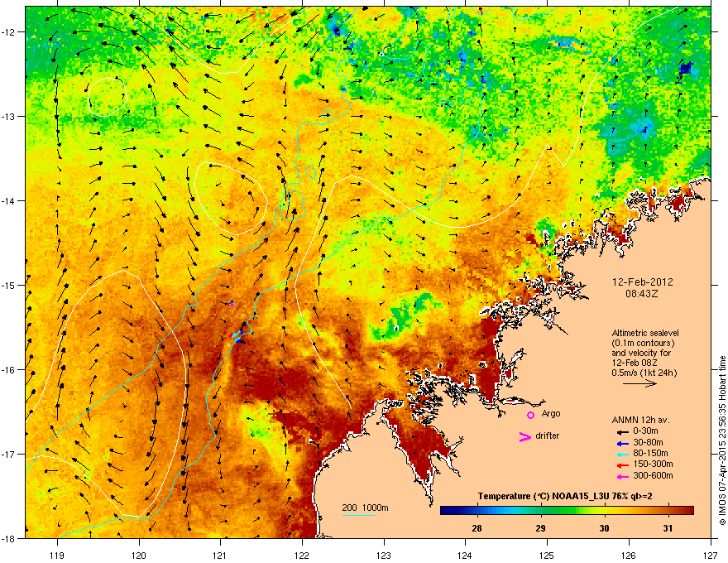Image resolution: width=728 pixels, height=563 pixels.
Task: Click the Temperature NOAA15_L3U color bar title
Action: click(564, 497)
